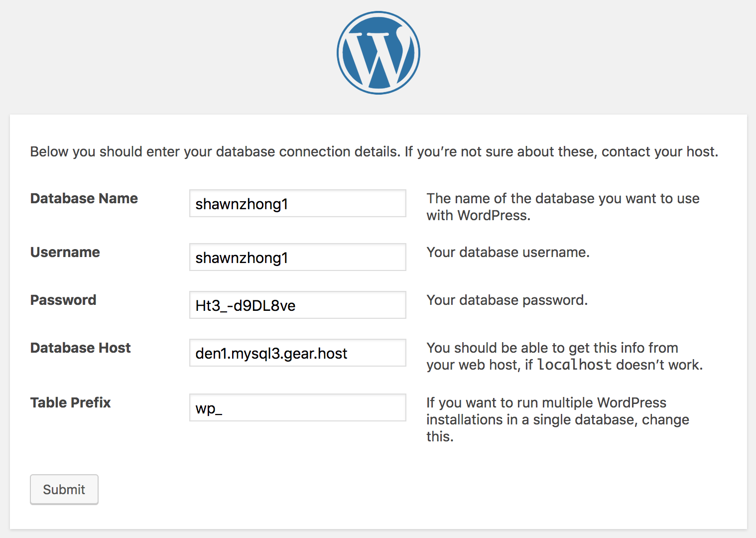Viewport: 756px width, 538px height.
Task: Click 'The name of the database' description
Action: (563, 198)
